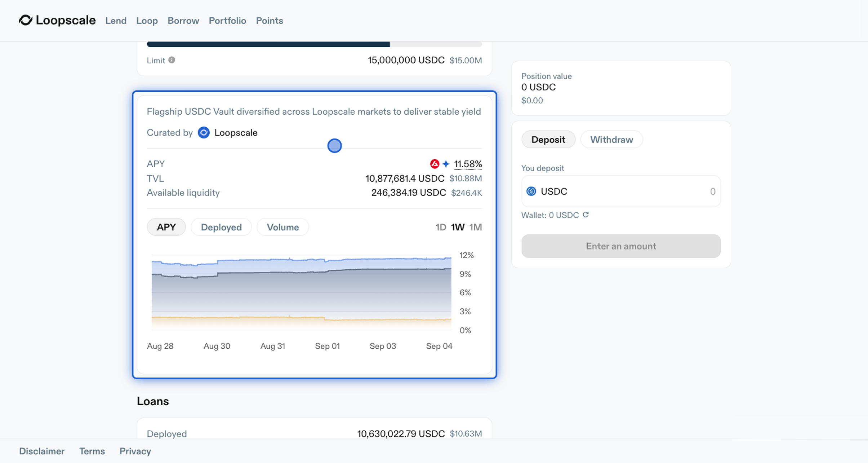Open the Borrow page
The width and height of the screenshot is (868, 463).
pos(183,21)
